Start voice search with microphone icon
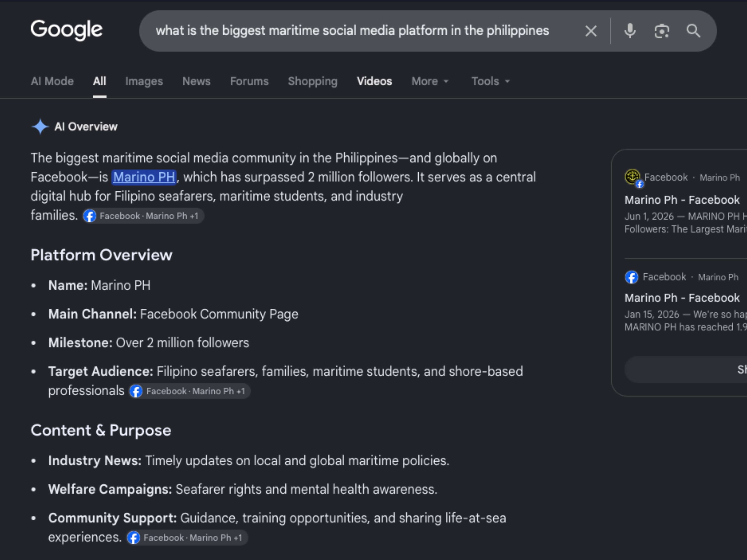Screen dimensions: 747x560 click(630, 31)
